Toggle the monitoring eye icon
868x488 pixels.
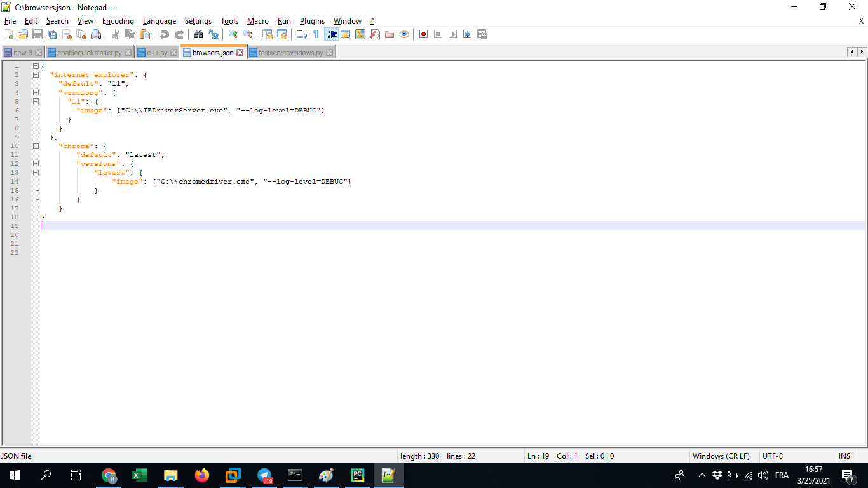coord(404,34)
